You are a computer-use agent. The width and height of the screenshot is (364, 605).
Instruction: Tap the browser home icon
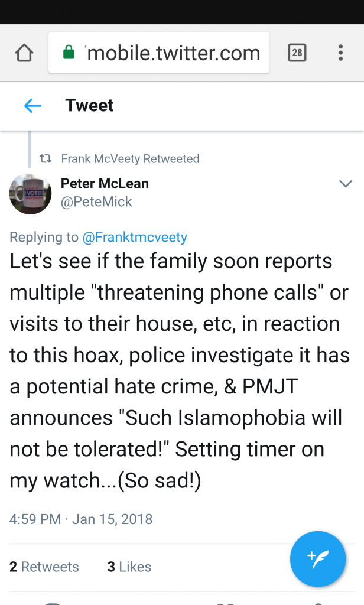[24, 53]
